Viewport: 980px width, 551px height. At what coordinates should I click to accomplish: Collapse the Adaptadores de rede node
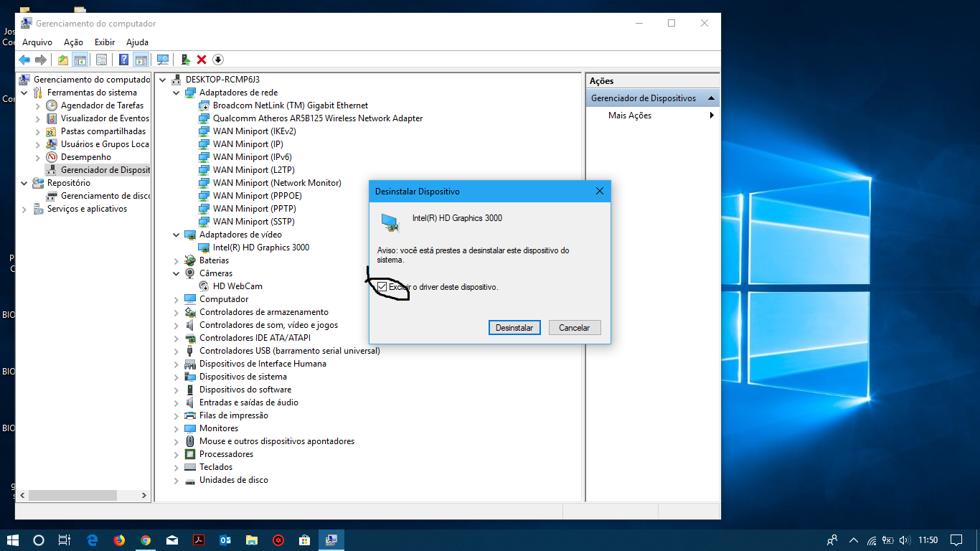(176, 93)
